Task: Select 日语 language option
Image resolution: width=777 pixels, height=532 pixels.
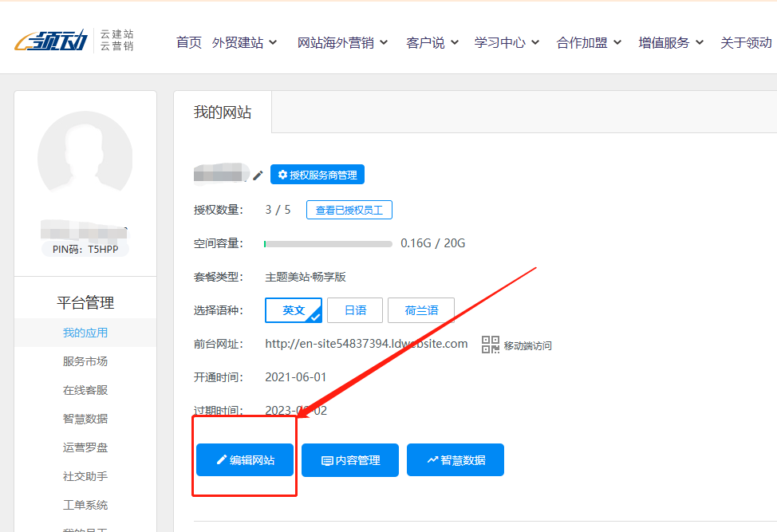Action: click(355, 310)
